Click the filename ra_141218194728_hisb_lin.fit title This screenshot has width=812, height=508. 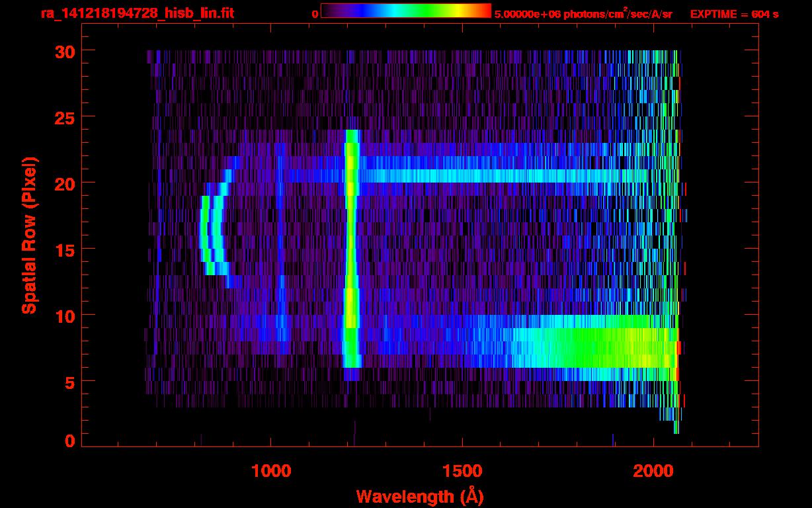point(137,13)
